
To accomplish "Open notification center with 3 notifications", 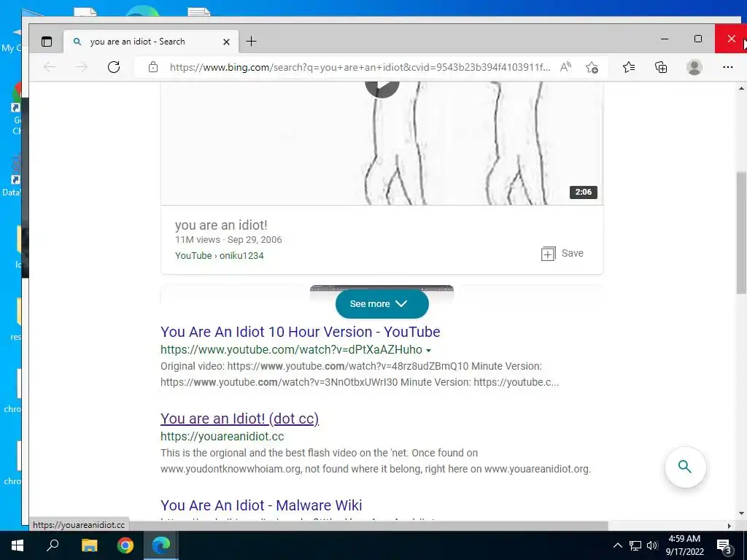I will pyautogui.click(x=724, y=545).
